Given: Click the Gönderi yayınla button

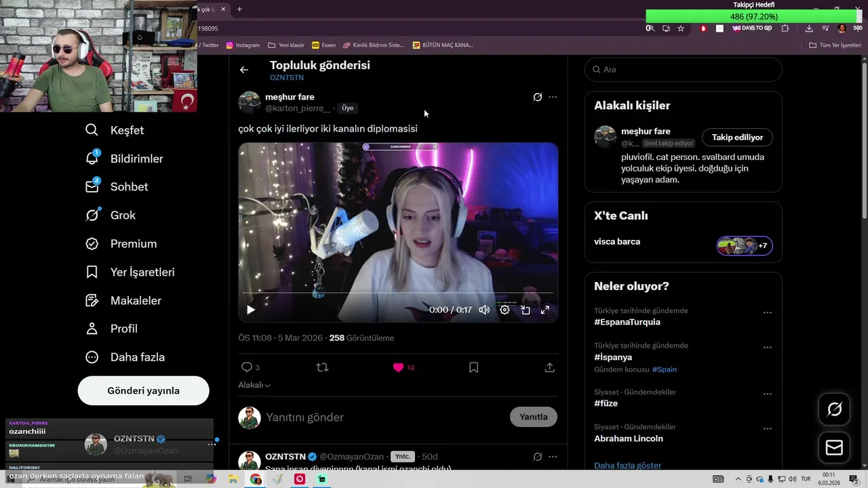Looking at the screenshot, I should (143, 390).
